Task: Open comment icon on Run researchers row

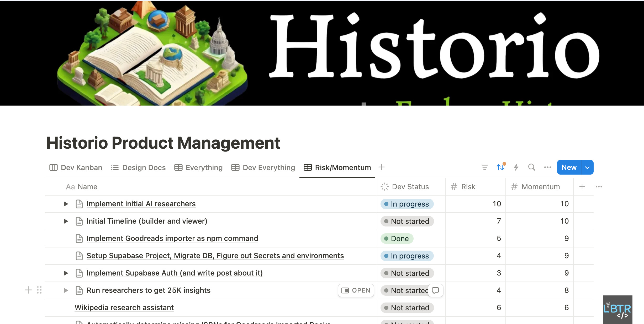Action: tap(435, 290)
